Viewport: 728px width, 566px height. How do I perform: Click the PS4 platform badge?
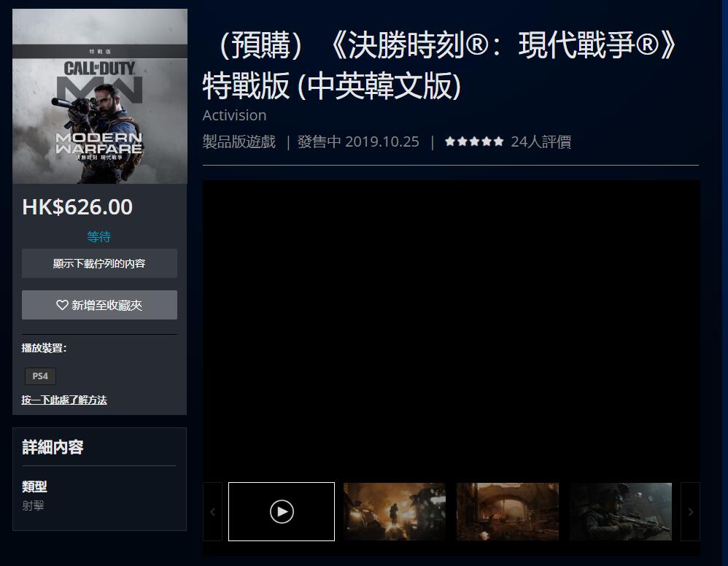tap(40, 376)
